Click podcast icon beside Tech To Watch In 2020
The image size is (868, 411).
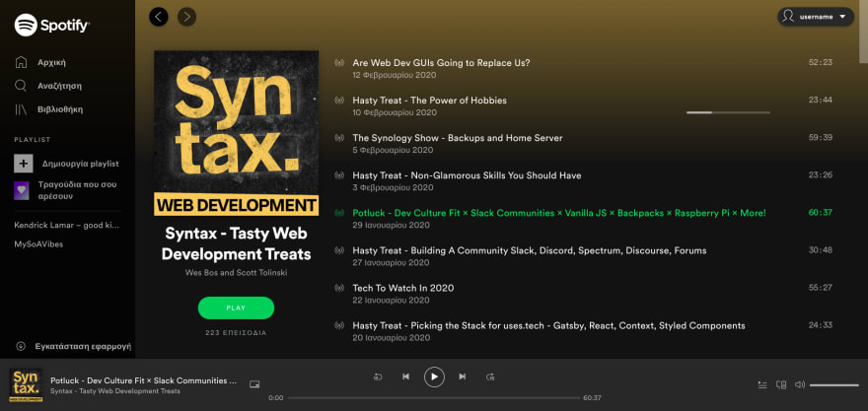coord(339,288)
